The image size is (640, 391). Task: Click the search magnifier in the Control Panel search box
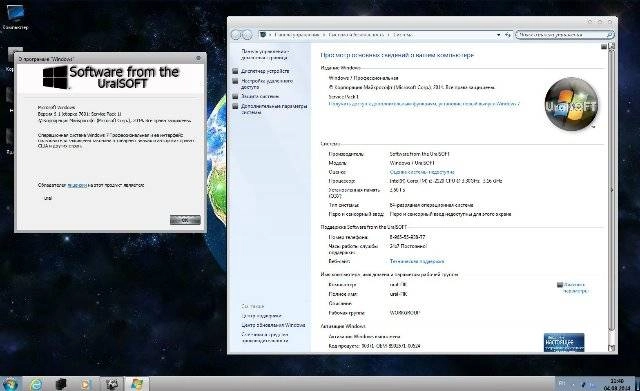click(609, 35)
